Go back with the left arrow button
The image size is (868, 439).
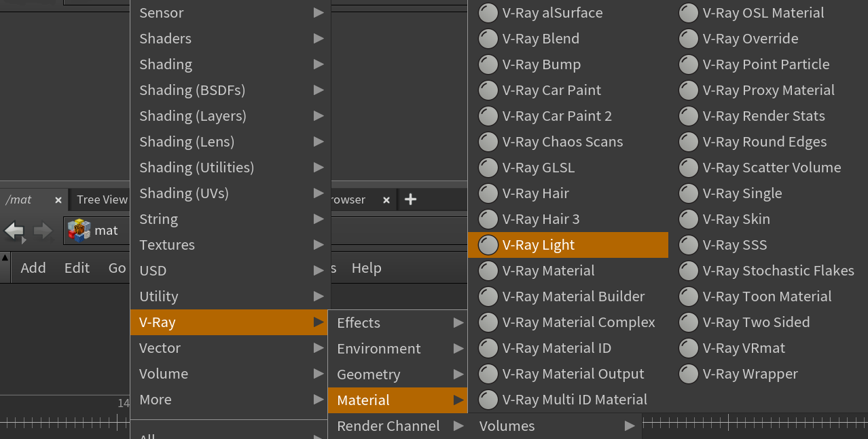click(14, 231)
